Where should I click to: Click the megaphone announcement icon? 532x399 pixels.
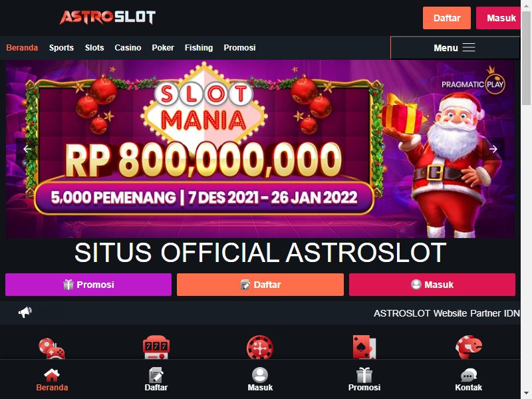pyautogui.click(x=25, y=312)
